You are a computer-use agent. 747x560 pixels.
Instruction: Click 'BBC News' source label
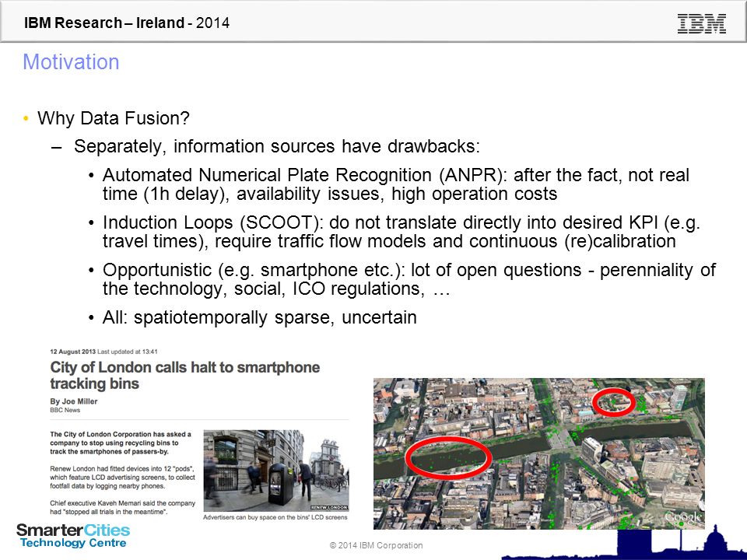[x=65, y=410]
